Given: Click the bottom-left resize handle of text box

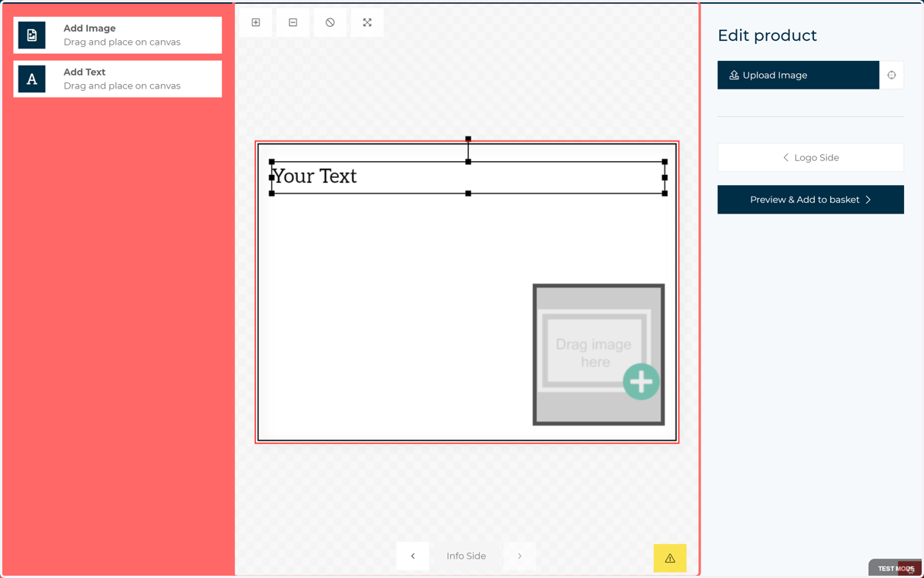Looking at the screenshot, I should pyautogui.click(x=272, y=193).
